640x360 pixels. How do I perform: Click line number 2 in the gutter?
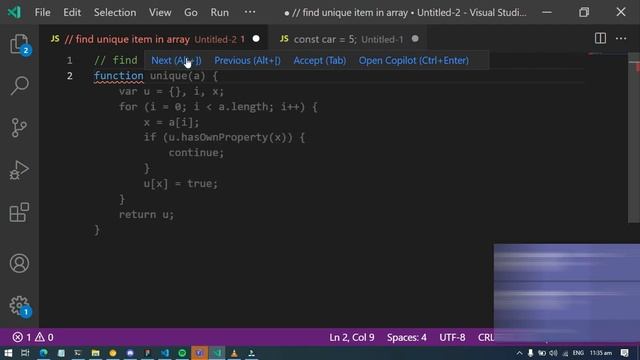click(69, 76)
